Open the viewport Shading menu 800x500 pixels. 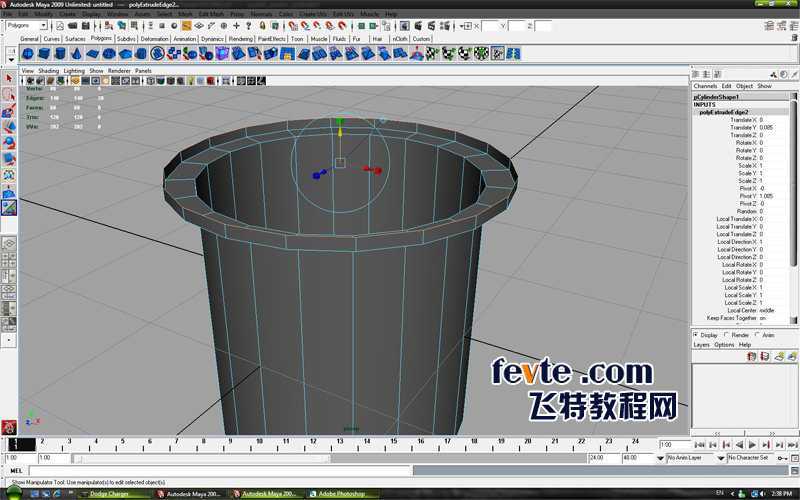[x=48, y=71]
